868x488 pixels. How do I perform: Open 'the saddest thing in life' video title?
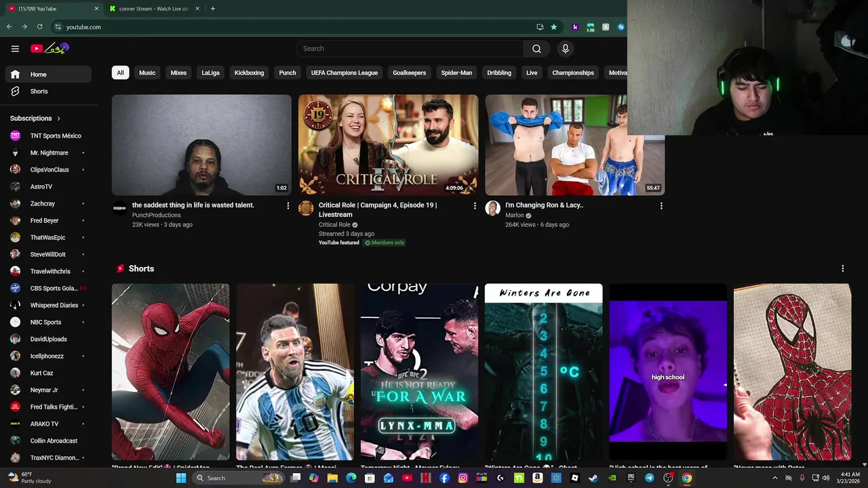coord(193,205)
